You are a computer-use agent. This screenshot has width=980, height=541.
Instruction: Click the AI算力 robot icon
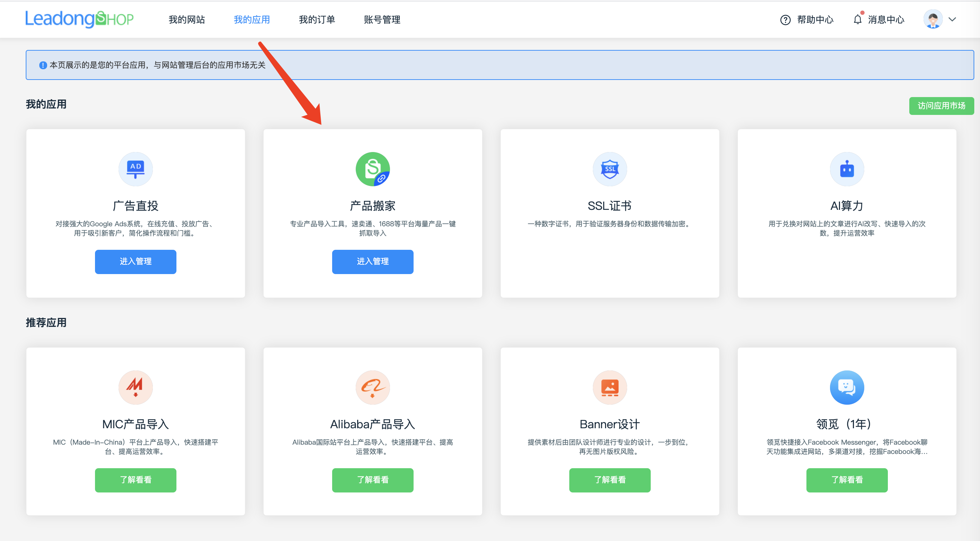[846, 169]
